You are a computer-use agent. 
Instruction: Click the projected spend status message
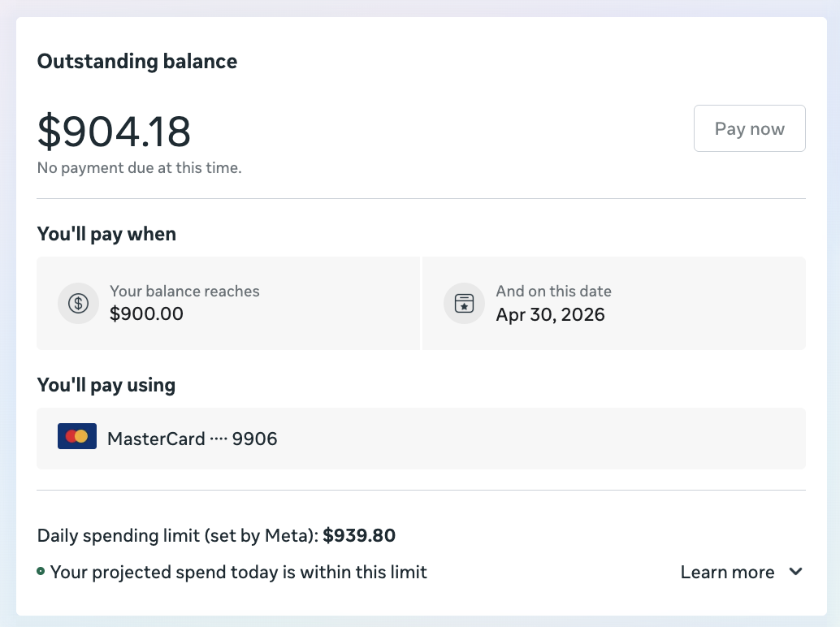239,572
